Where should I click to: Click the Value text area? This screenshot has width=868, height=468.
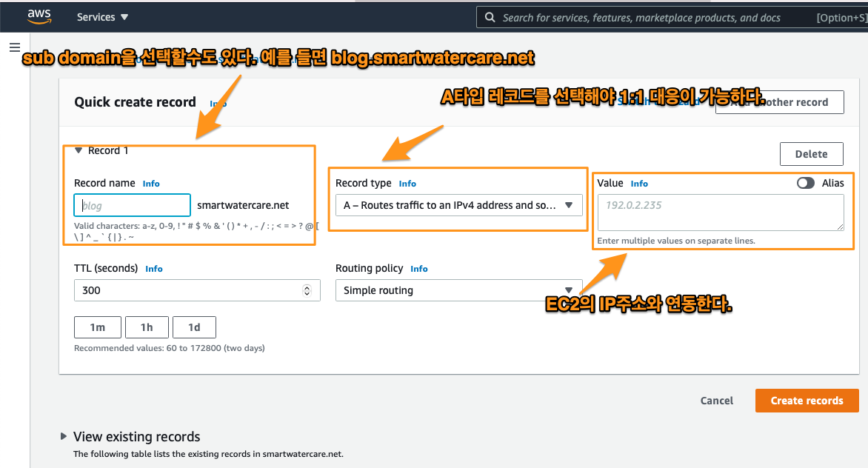720,213
